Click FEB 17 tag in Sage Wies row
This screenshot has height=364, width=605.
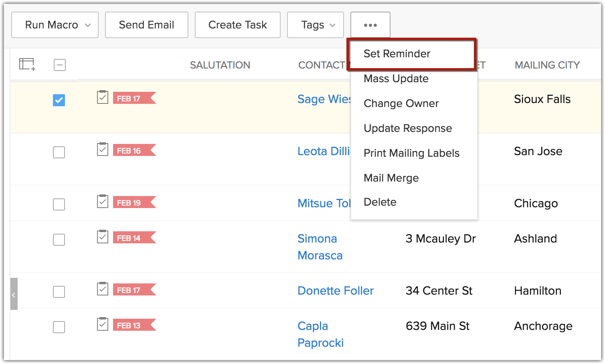134,98
